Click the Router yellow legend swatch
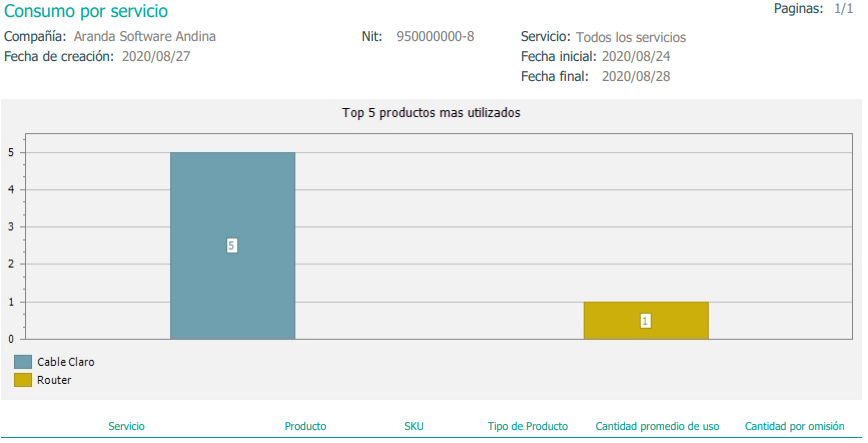Viewport: 868px width, 443px height. (23, 380)
